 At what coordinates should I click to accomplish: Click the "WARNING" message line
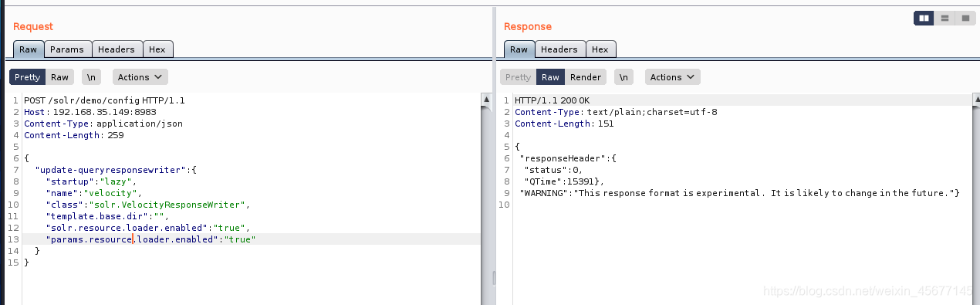pyautogui.click(x=739, y=193)
